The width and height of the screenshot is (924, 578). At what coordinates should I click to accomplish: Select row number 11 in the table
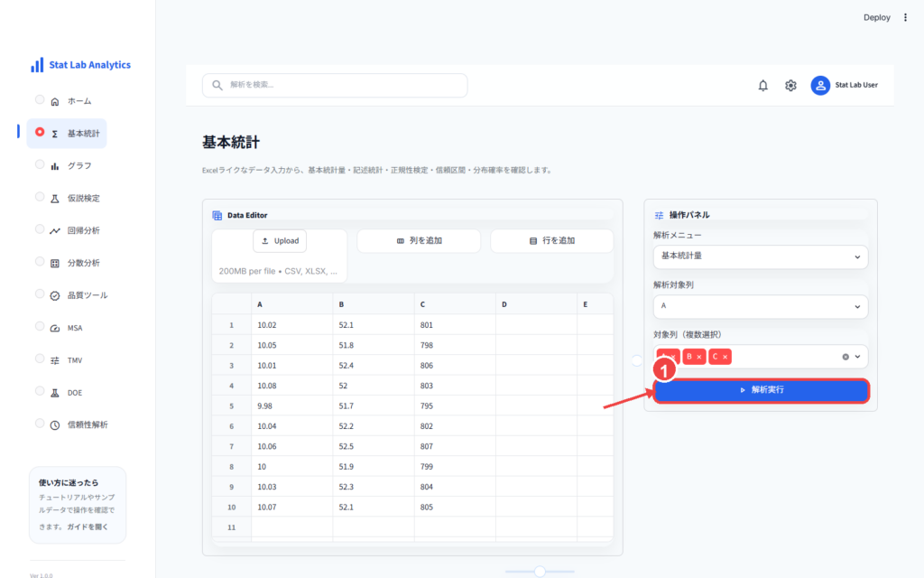[x=232, y=527]
